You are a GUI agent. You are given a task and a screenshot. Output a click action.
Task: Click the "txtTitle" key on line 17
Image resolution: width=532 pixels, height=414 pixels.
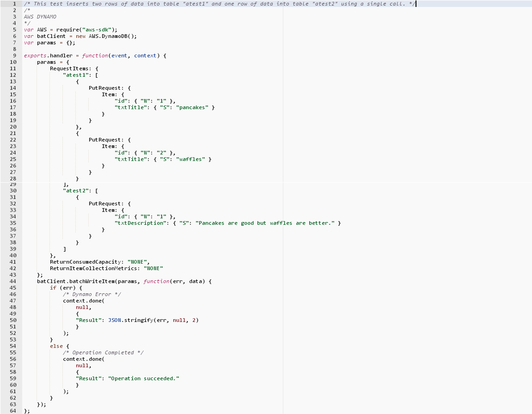coord(131,107)
